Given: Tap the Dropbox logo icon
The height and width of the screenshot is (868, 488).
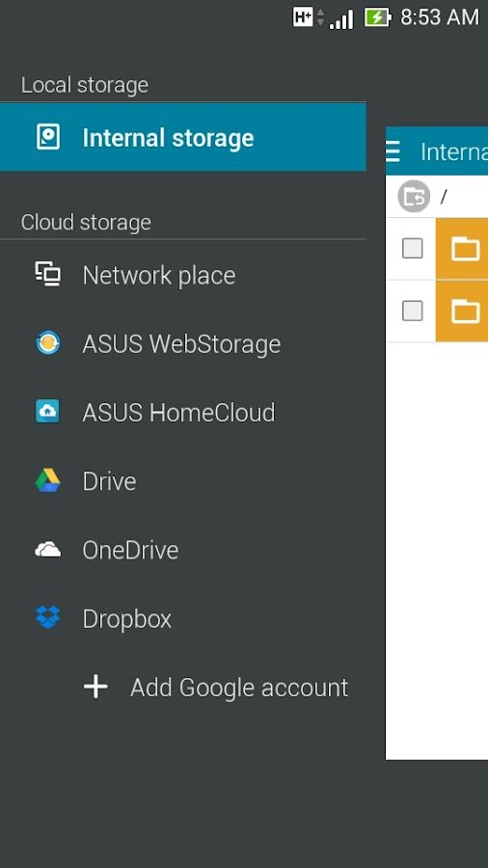Looking at the screenshot, I should [48, 617].
